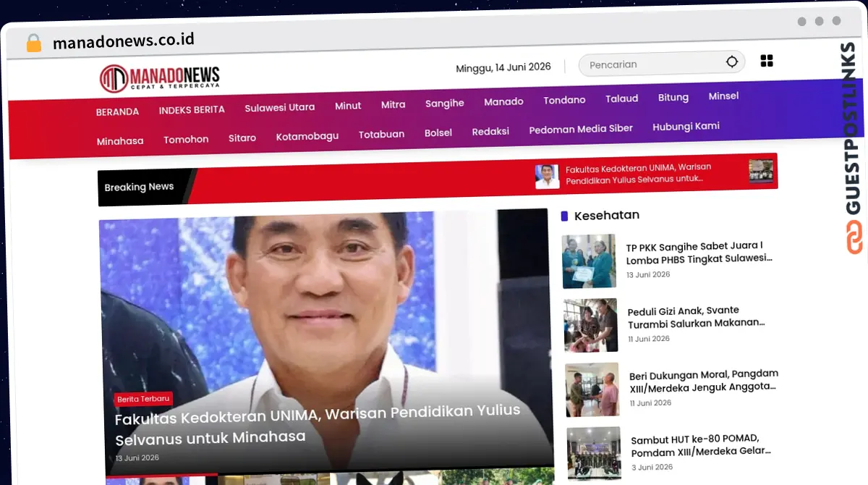Open Tondano category
This screenshot has height=485, width=868.
(564, 100)
